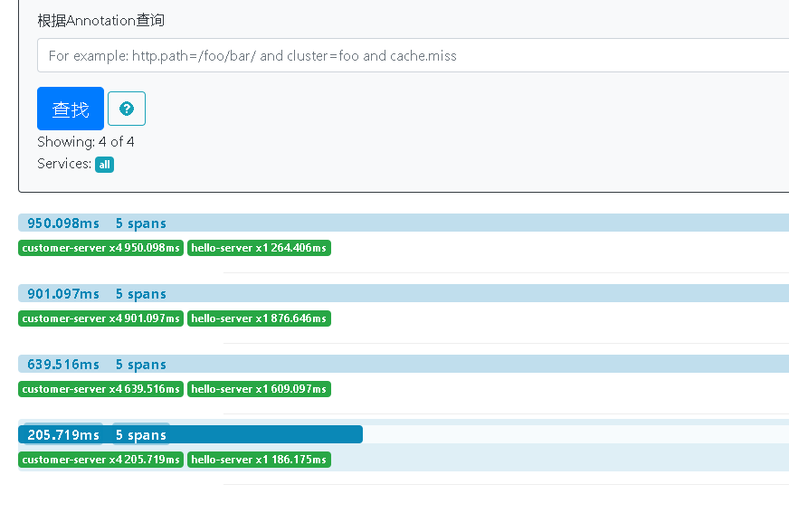Click '5 spans' on the 950.098ms trace
The height and width of the screenshot is (532, 789).
coord(140,223)
